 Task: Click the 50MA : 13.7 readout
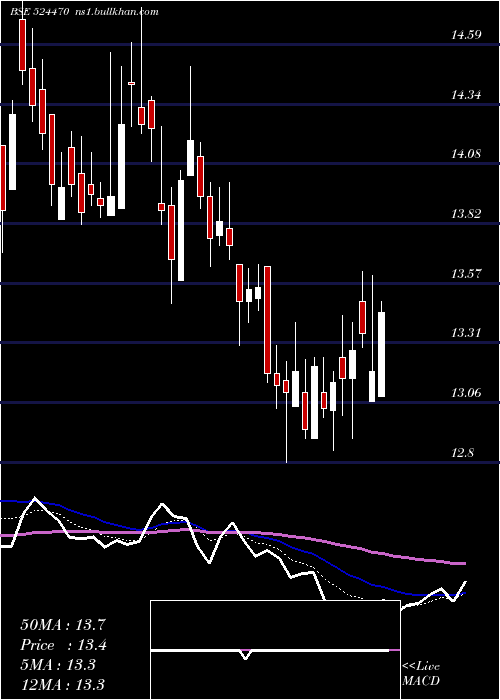point(62,625)
